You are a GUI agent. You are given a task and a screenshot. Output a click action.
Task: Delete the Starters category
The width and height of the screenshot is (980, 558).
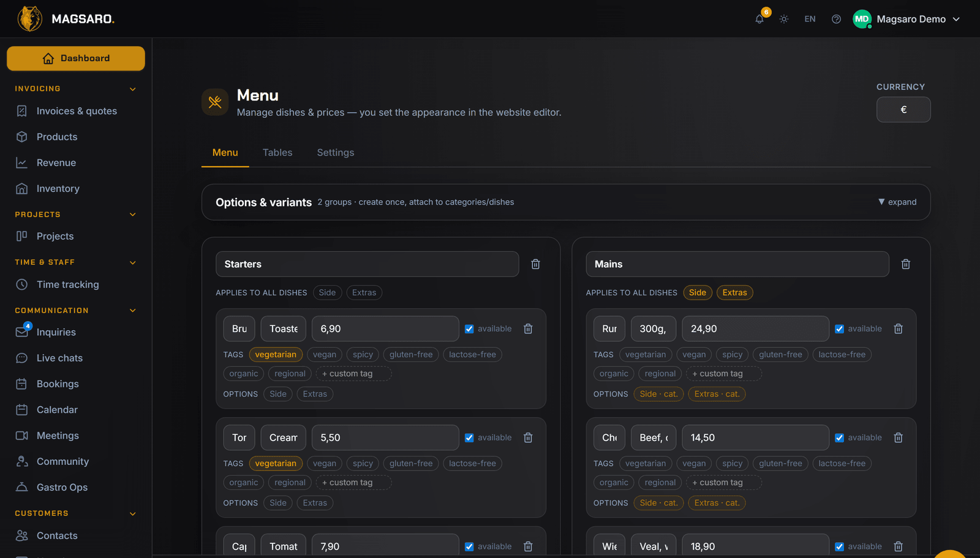(535, 264)
